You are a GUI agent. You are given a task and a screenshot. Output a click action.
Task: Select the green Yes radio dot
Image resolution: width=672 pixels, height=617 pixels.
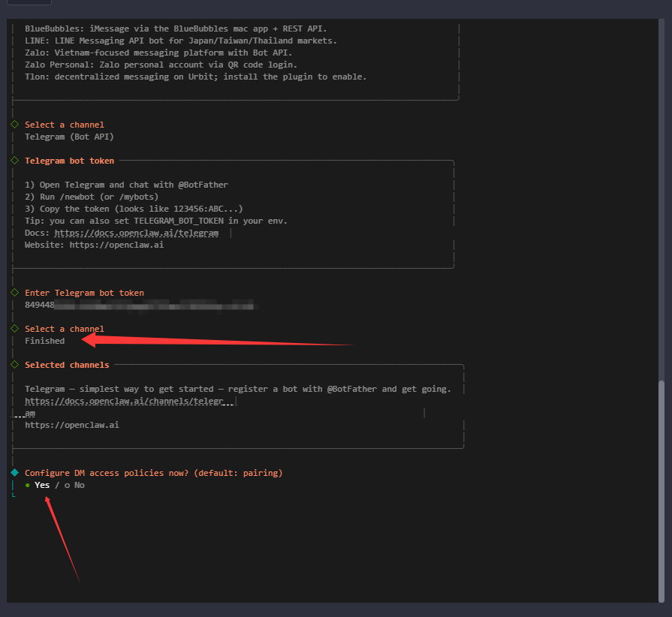pos(28,485)
